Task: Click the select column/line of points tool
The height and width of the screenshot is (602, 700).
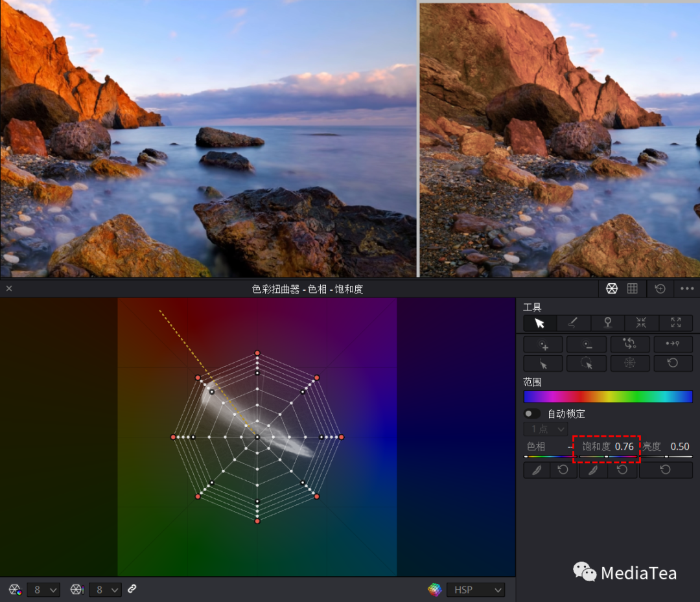Action: [x=543, y=364]
